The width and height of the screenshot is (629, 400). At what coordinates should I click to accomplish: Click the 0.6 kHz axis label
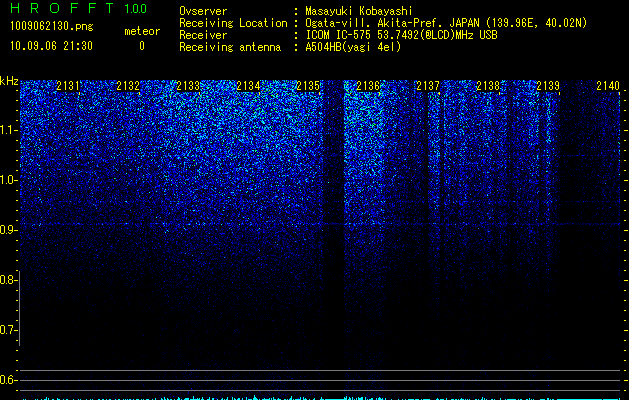coord(7,380)
